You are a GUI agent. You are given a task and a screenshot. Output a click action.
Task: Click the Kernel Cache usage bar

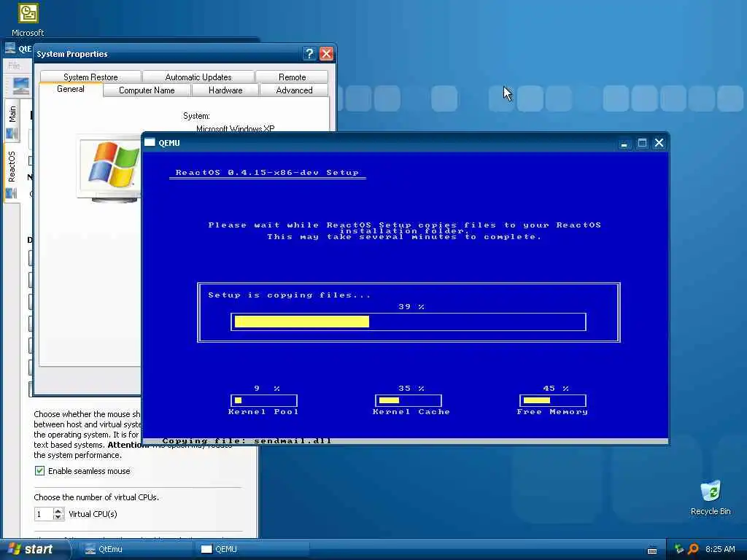(x=409, y=400)
